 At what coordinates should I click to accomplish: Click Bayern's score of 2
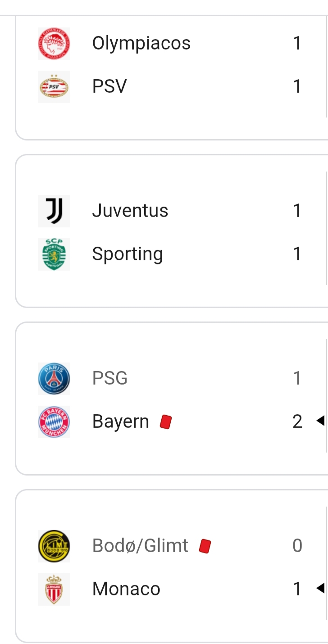click(x=297, y=422)
